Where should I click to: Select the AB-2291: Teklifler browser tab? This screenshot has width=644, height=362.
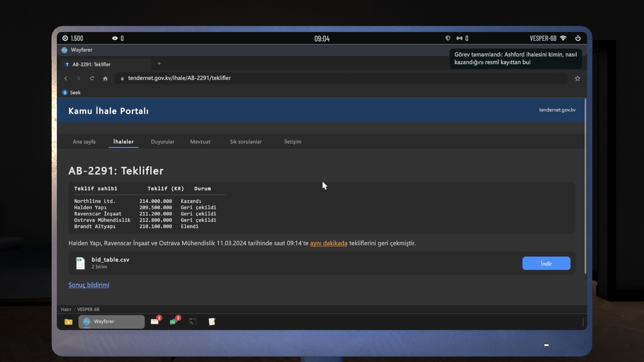click(x=106, y=65)
